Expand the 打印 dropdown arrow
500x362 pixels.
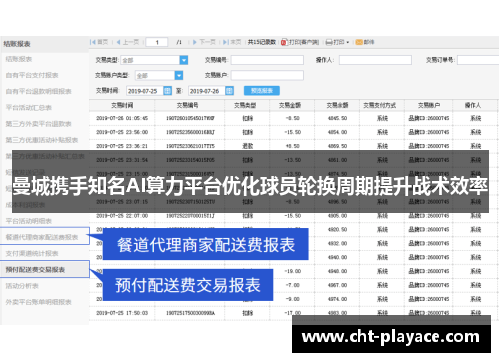click(348, 43)
